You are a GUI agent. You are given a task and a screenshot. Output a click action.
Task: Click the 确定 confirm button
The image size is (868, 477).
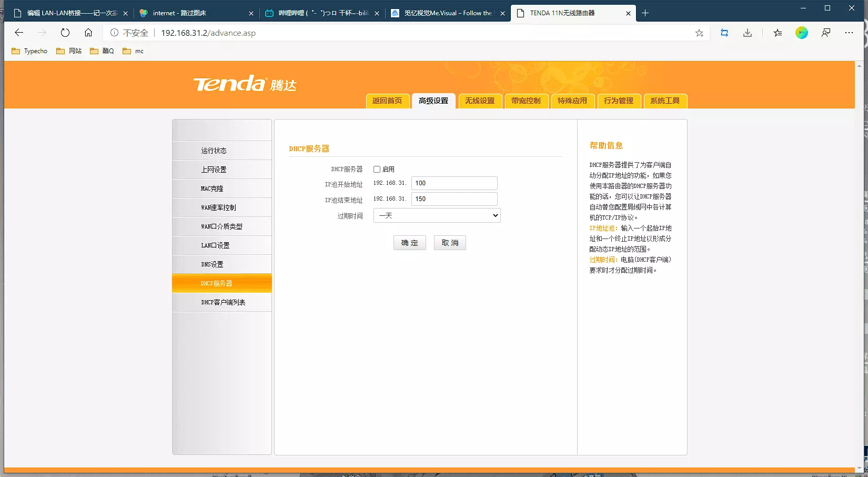[x=409, y=243]
